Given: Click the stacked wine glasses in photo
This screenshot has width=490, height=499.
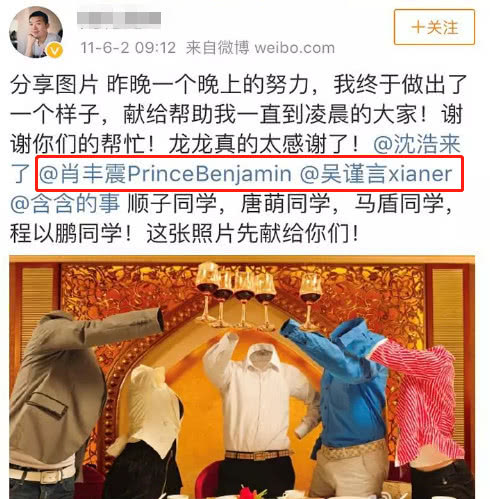Looking at the screenshot, I should 235,295.
